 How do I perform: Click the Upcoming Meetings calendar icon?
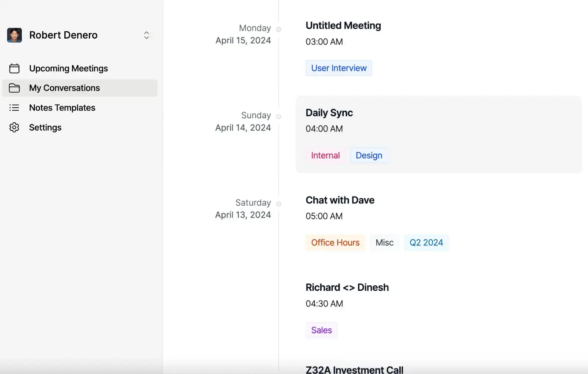point(14,68)
